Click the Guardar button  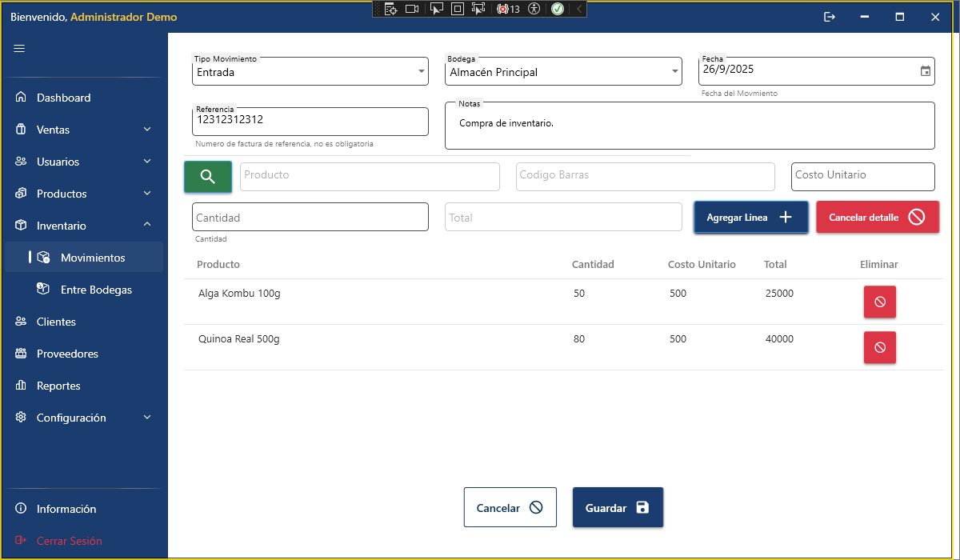[x=618, y=508]
